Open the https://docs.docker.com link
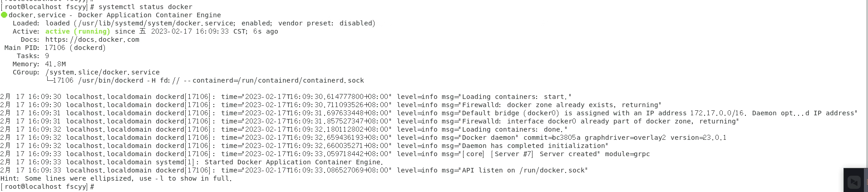Image resolution: width=868 pixels, height=192 pixels. point(92,39)
